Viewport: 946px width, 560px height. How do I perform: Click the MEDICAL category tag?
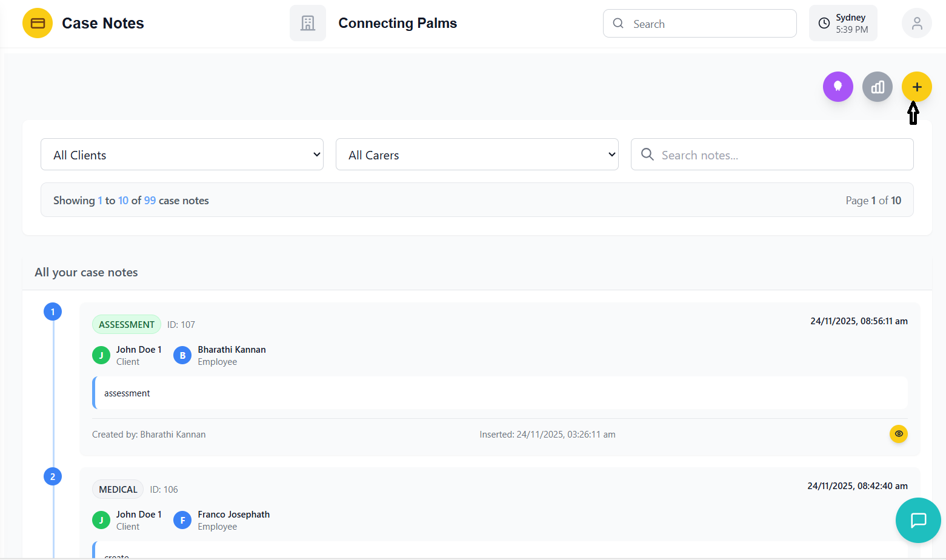tap(118, 489)
